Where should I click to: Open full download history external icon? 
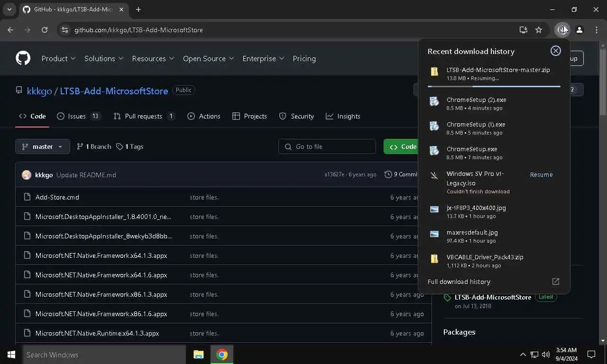pyautogui.click(x=556, y=282)
